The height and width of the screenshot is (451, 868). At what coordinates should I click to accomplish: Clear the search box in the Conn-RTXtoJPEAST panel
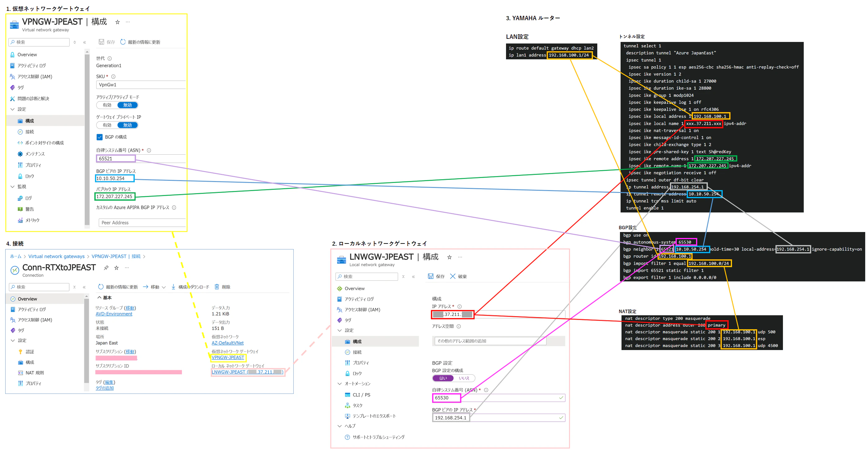75,287
